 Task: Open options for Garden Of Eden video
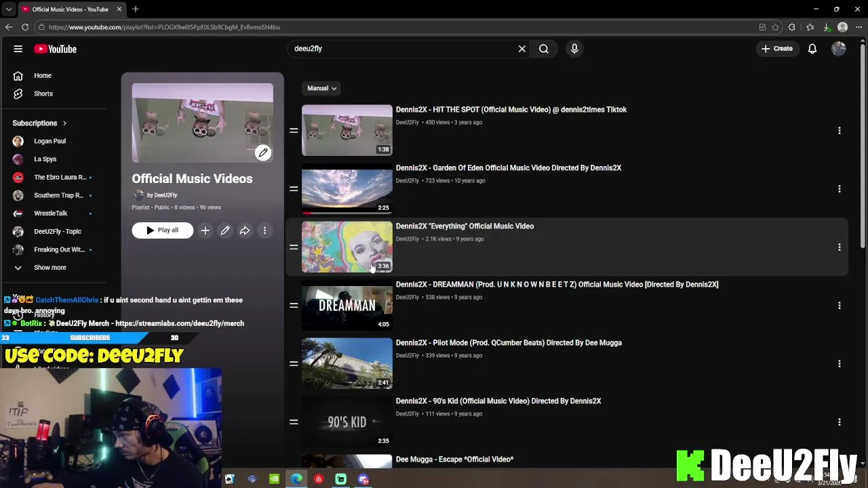tap(840, 188)
